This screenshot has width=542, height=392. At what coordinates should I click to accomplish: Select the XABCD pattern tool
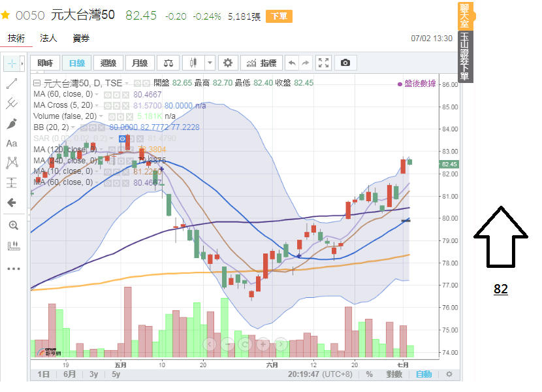click(x=12, y=163)
